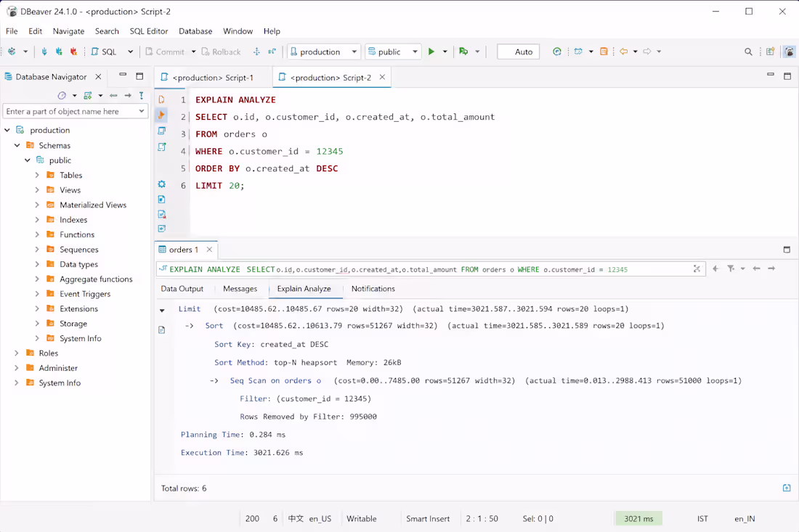Click the results filter funnel icon
Screen dimensions: 799x532
[731, 269]
